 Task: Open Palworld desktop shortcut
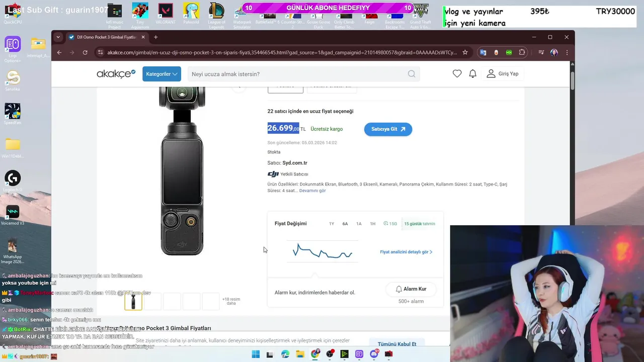click(191, 14)
